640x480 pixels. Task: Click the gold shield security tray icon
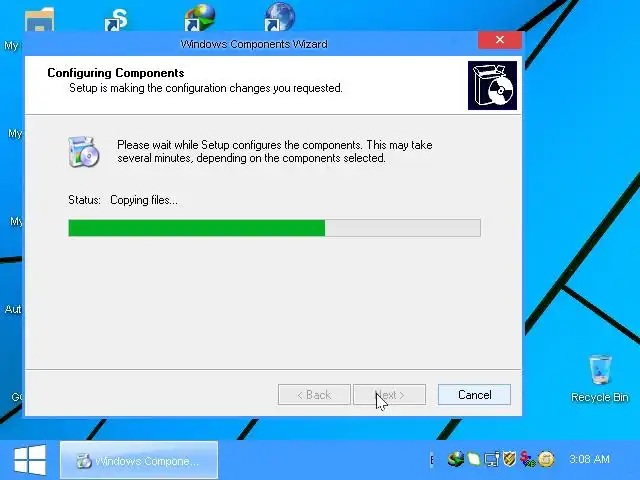point(509,459)
